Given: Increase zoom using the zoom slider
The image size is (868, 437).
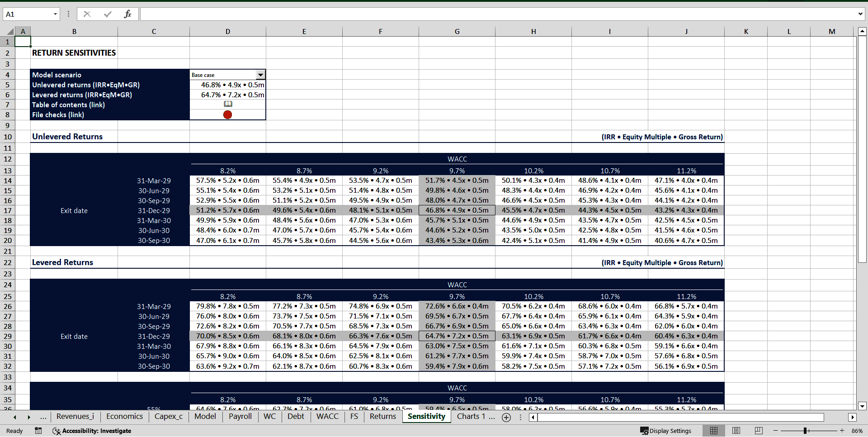Looking at the screenshot, I should point(842,431).
